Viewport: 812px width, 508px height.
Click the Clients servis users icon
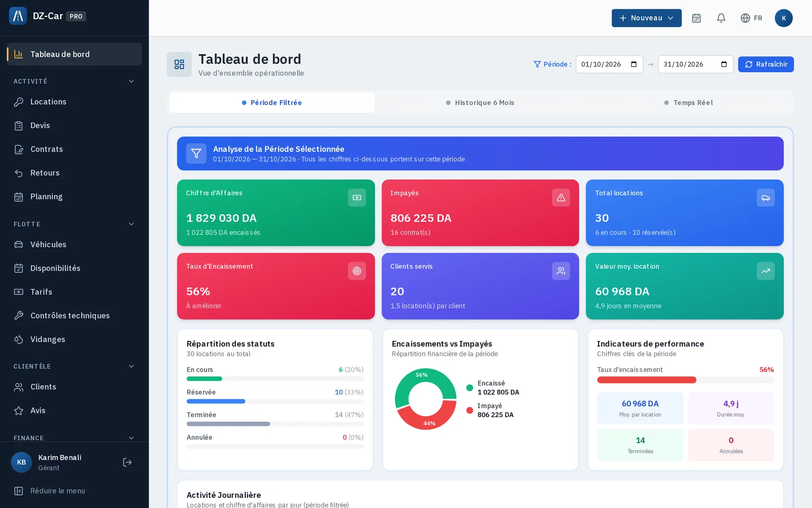561,271
